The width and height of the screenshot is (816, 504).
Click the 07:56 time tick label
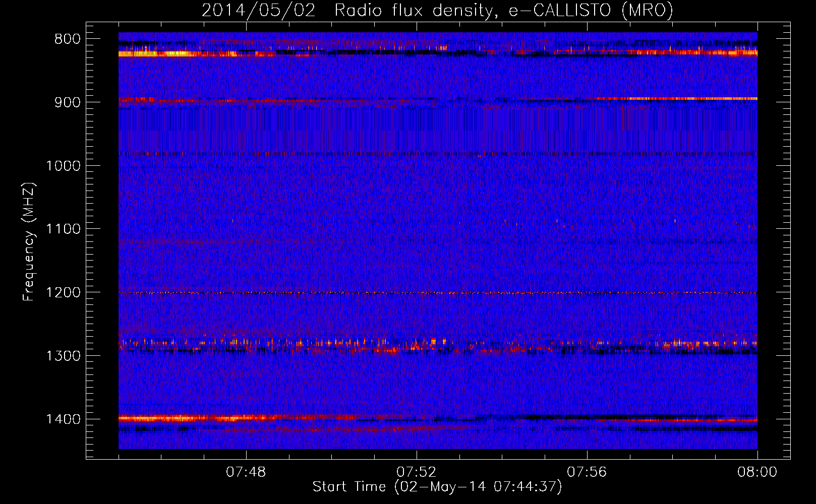coord(587,472)
